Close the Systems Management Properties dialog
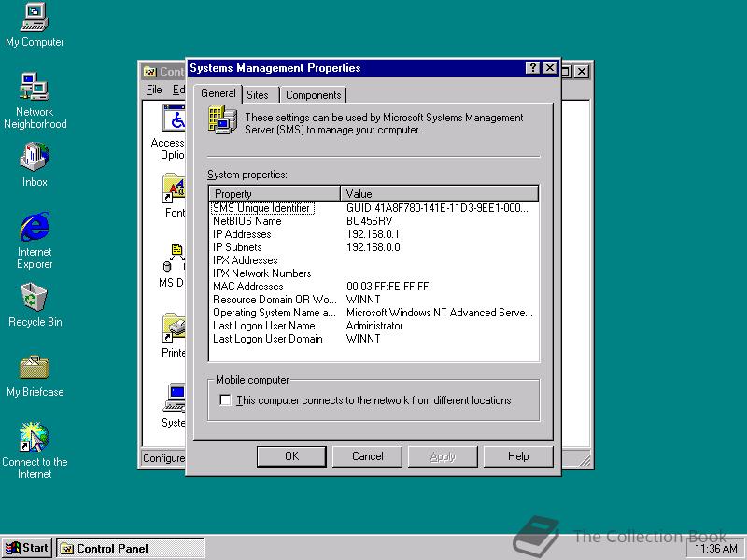Viewport: 747px width, 560px height. [x=550, y=67]
